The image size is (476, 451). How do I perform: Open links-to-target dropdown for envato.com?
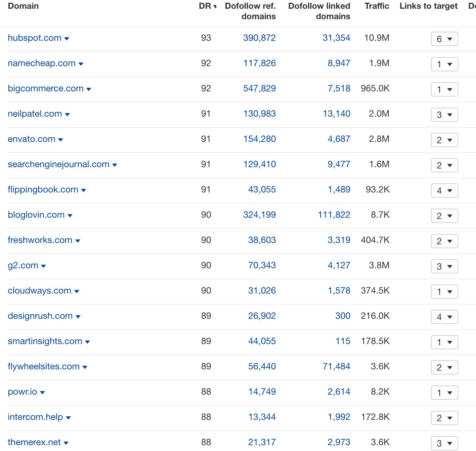(444, 140)
